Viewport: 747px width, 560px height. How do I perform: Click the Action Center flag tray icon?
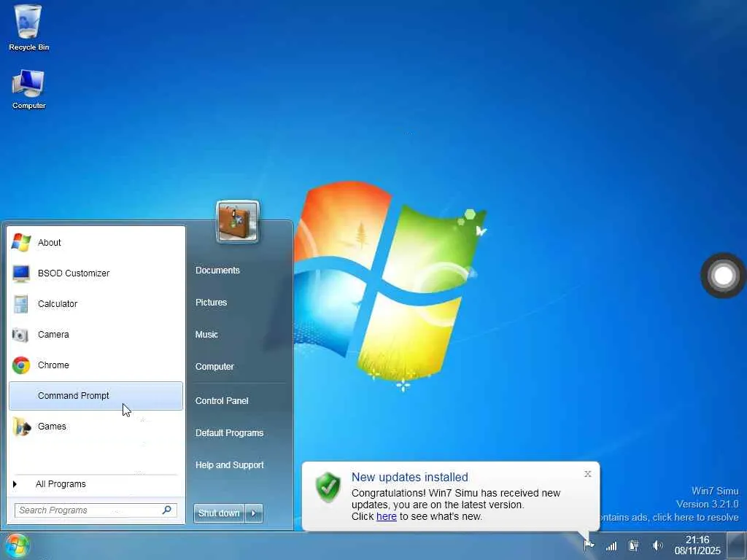tap(589, 545)
